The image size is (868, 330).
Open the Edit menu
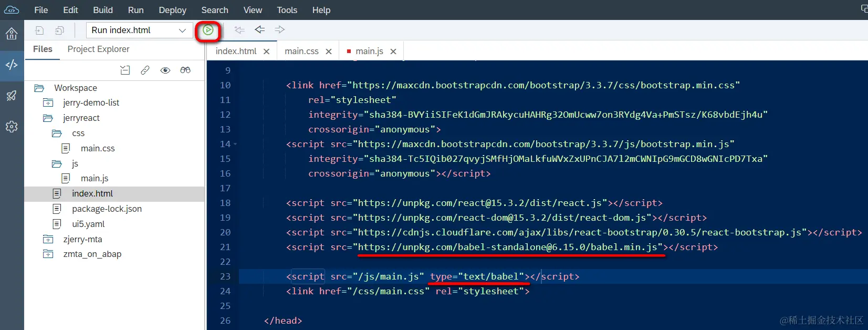[70, 10]
